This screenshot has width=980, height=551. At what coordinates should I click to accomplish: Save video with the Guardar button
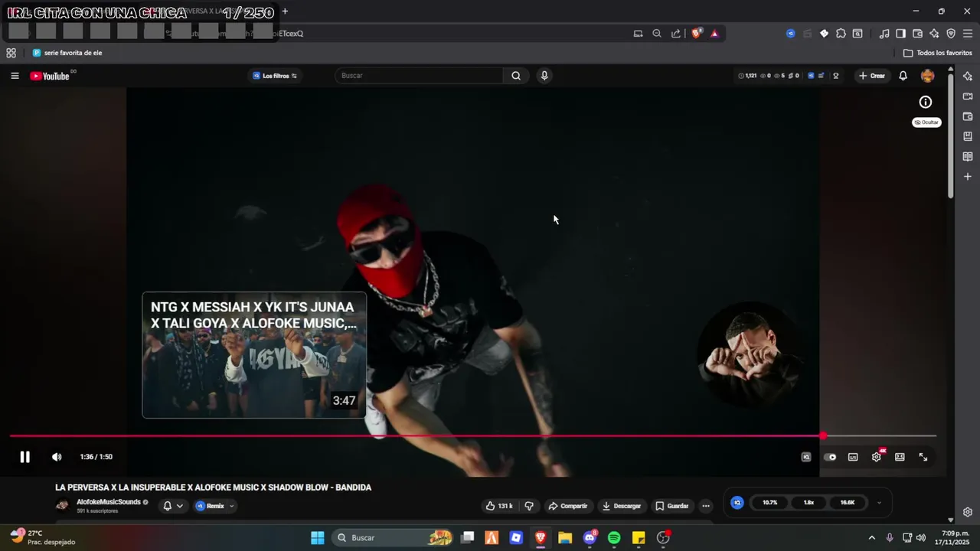pos(671,506)
